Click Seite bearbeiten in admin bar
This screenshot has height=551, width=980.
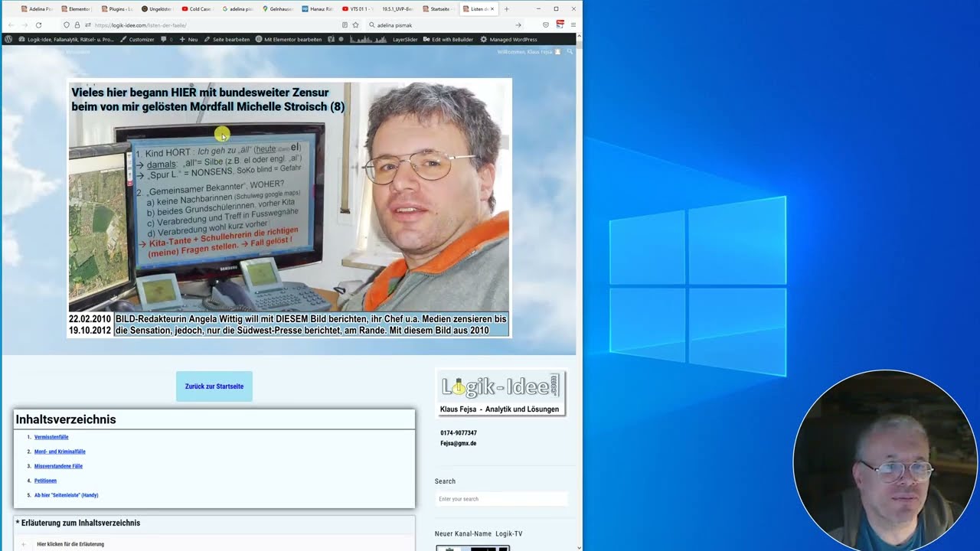227,39
